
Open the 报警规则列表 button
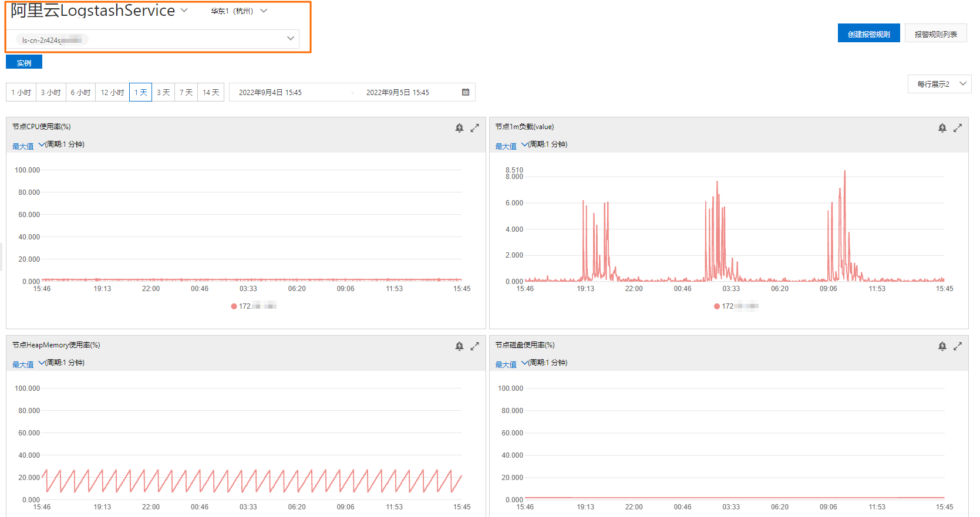click(935, 33)
